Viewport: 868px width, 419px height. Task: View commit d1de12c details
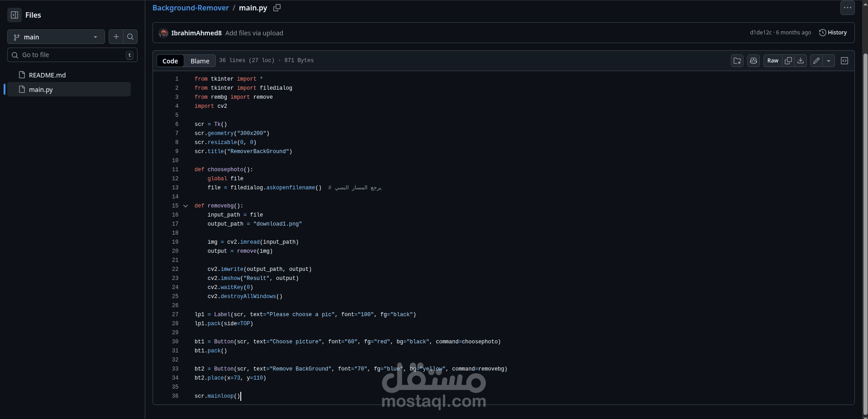click(761, 32)
